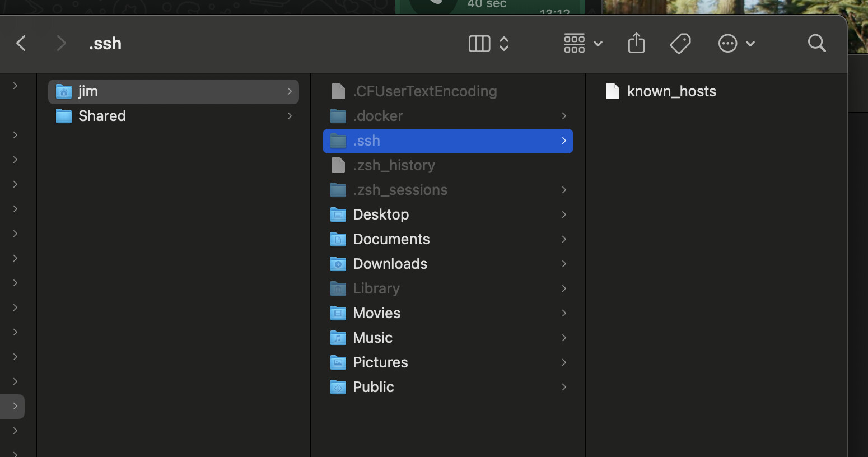The image size is (868, 457).
Task: Expand the jim folder chevron
Action: coord(290,91)
